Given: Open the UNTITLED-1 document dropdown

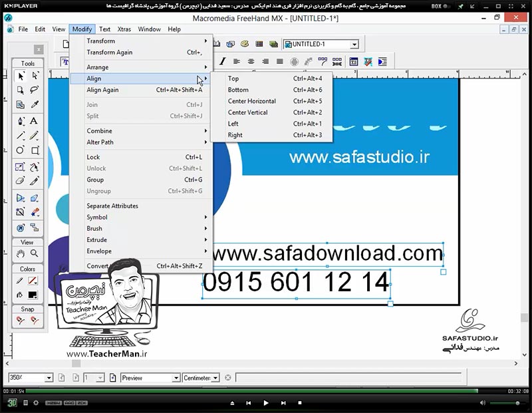Looking at the screenshot, I should [x=354, y=44].
